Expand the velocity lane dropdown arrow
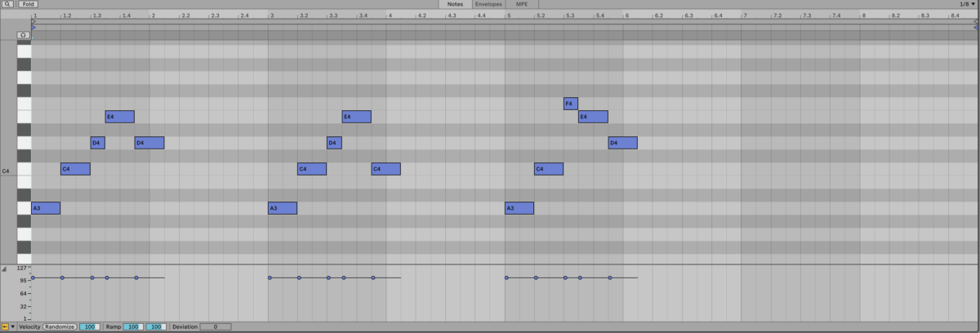Screen dimensions: 980x333 click(12, 326)
